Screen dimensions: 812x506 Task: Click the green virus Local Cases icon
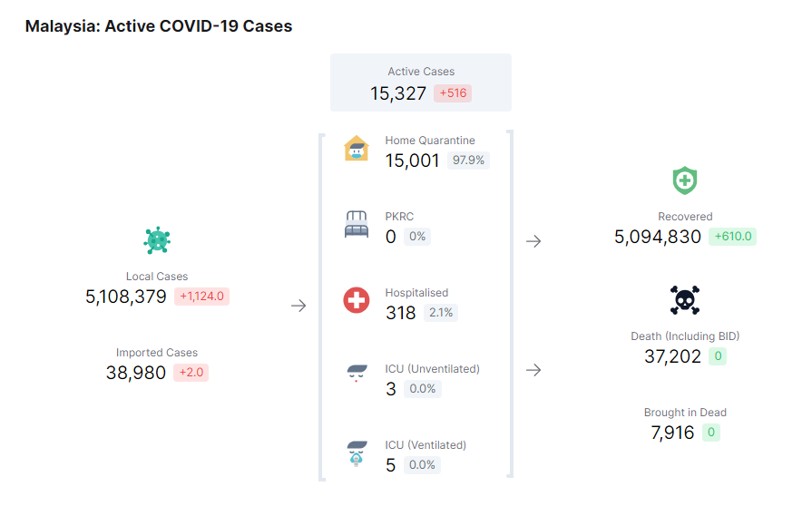coord(157,240)
